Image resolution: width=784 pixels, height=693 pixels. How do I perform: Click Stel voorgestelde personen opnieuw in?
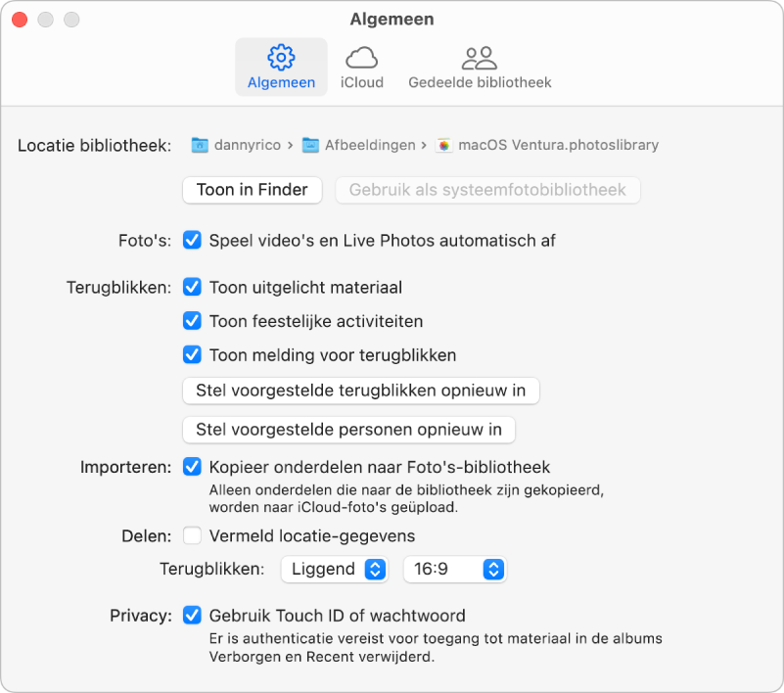(x=349, y=429)
